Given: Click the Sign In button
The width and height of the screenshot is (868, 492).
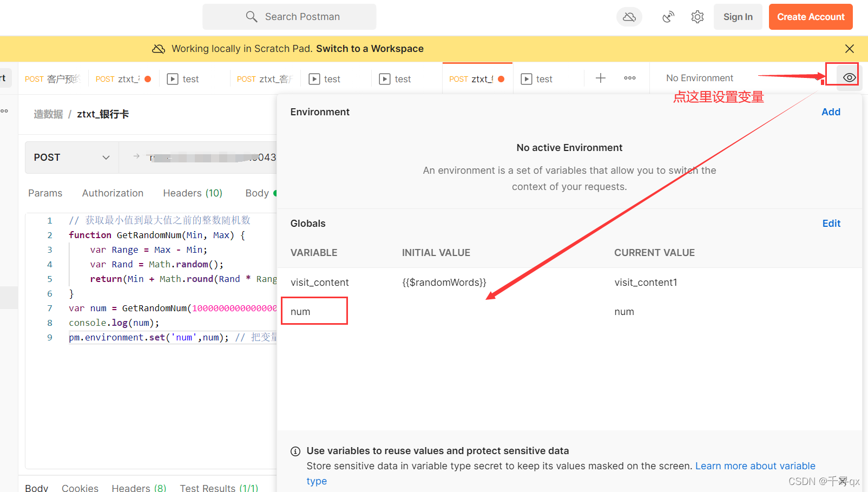Looking at the screenshot, I should point(738,17).
